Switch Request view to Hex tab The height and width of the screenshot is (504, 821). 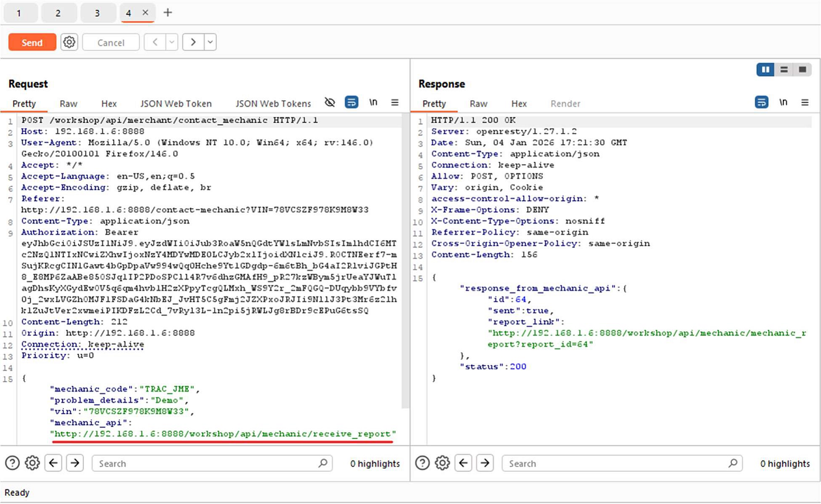109,104
